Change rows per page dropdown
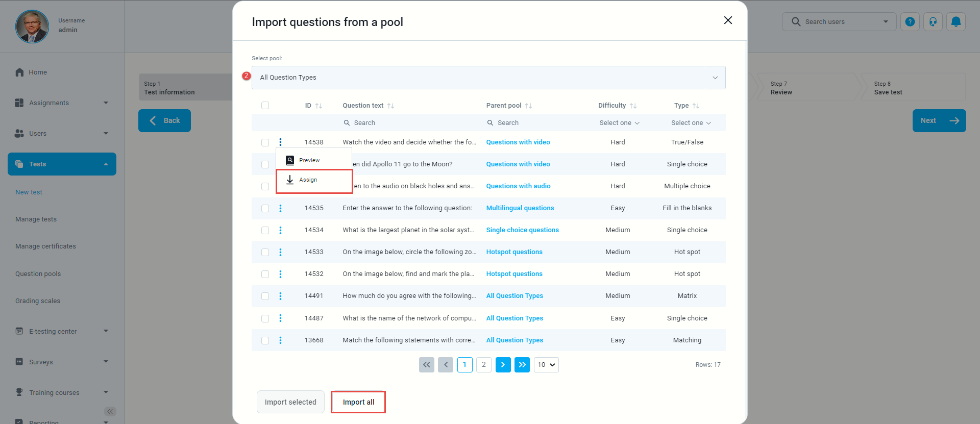 [546, 365]
